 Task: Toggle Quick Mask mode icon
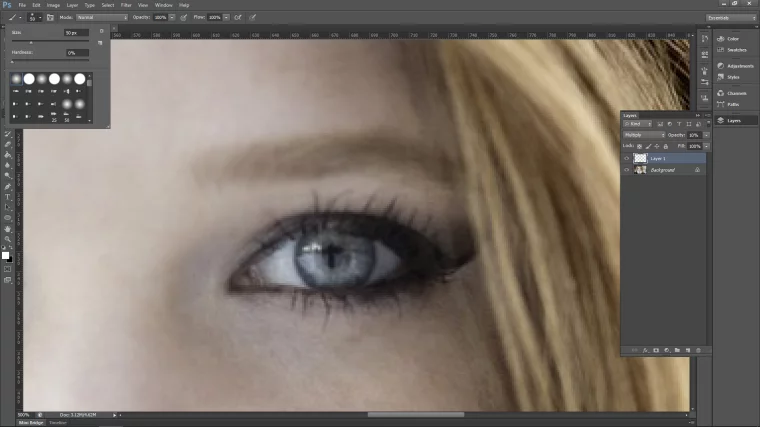click(7, 269)
